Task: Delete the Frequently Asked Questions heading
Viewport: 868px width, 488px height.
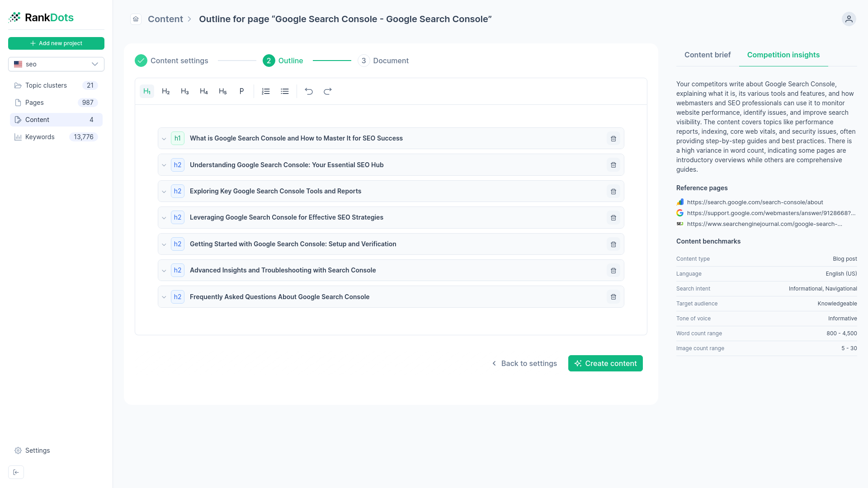Action: pyautogui.click(x=613, y=297)
